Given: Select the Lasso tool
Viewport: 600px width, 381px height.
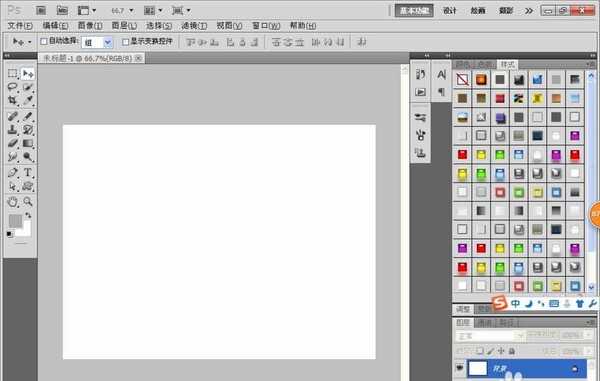Looking at the screenshot, I should [13, 87].
